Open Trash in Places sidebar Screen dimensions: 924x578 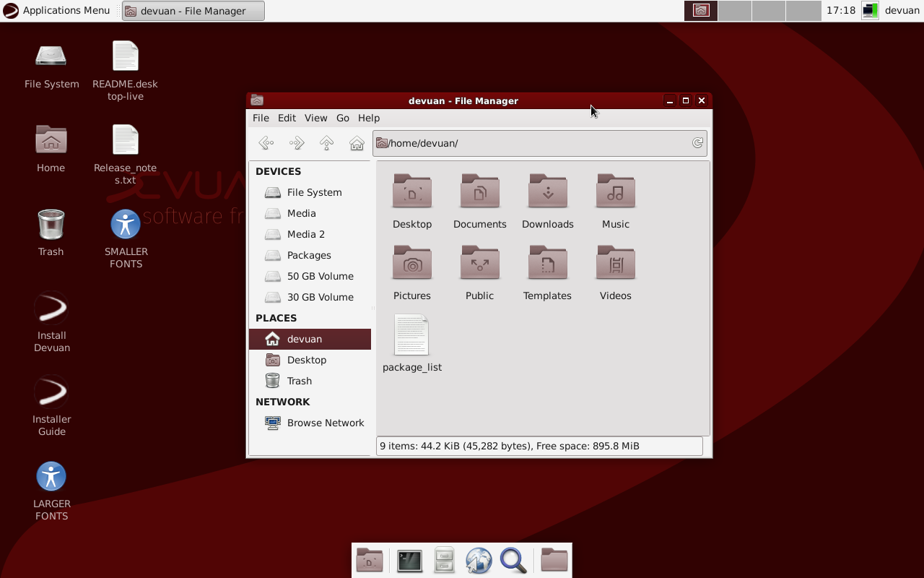[x=299, y=381]
